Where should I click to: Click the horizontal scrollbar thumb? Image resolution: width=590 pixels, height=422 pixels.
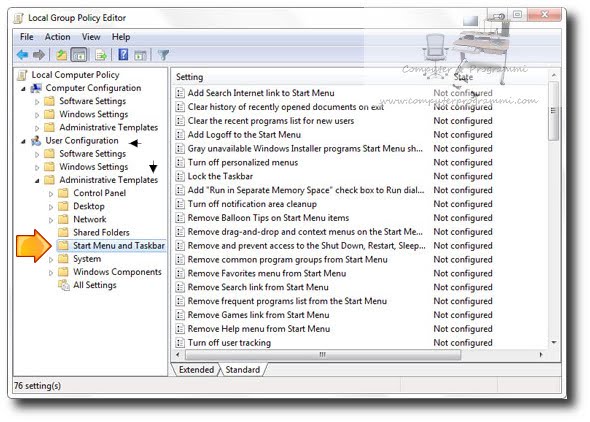[x=323, y=355]
